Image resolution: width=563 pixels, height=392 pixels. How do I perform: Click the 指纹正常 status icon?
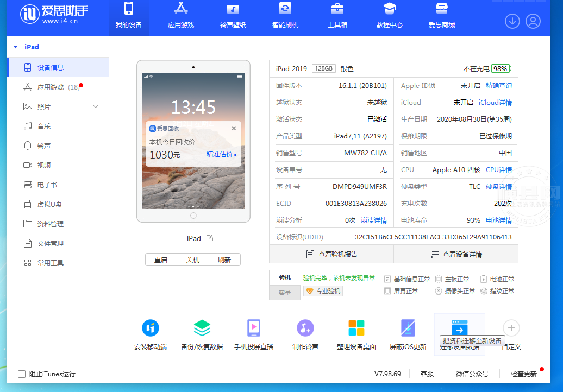484,291
